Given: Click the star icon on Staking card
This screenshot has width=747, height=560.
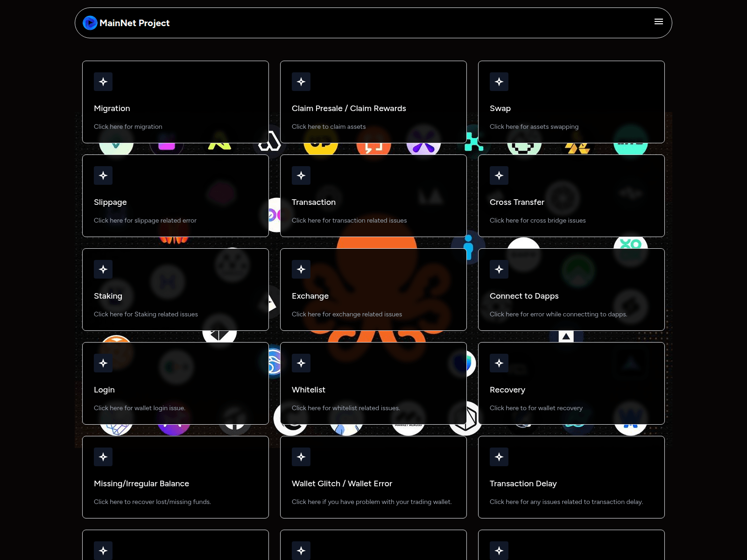Looking at the screenshot, I should click(103, 269).
